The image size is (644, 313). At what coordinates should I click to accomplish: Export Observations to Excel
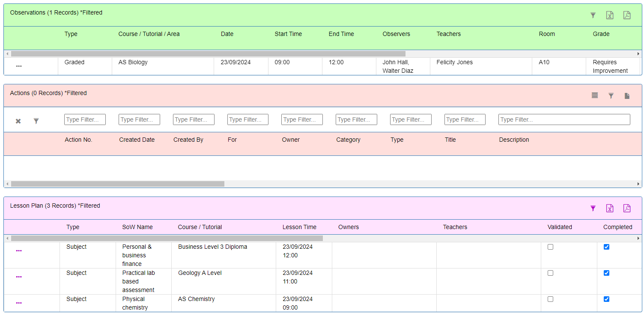(610, 15)
